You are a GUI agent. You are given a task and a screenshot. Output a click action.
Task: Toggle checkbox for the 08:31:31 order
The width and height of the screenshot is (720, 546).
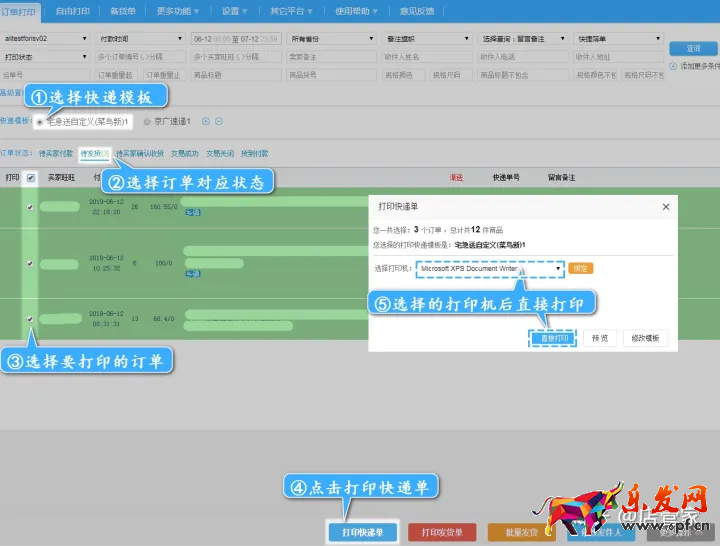(30, 319)
